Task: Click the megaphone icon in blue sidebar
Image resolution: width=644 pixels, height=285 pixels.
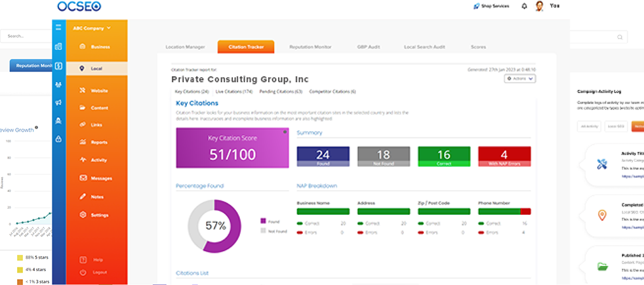Action: tap(58, 103)
